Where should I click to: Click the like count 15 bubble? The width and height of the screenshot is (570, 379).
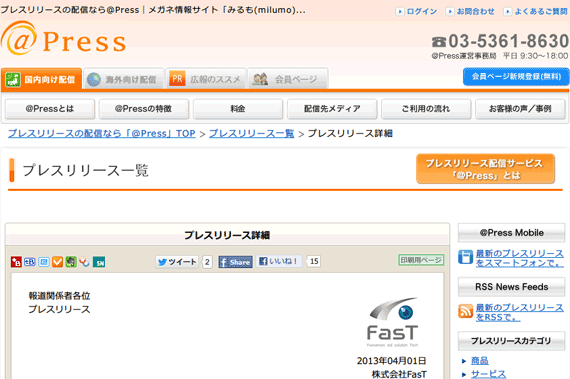[314, 261]
